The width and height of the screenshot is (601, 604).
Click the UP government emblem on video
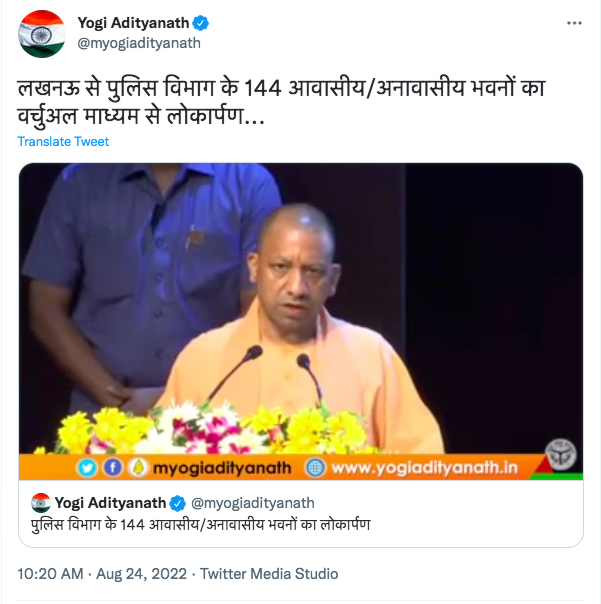561,455
